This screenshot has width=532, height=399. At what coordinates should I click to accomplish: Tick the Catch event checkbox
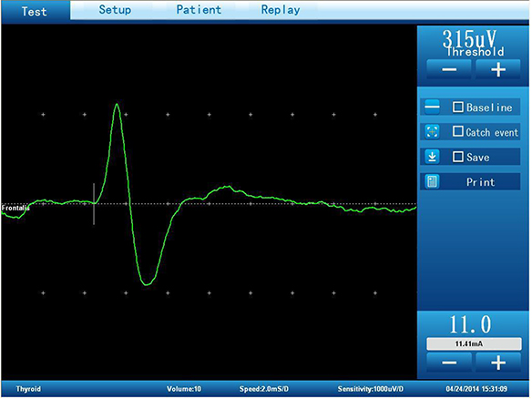click(457, 132)
